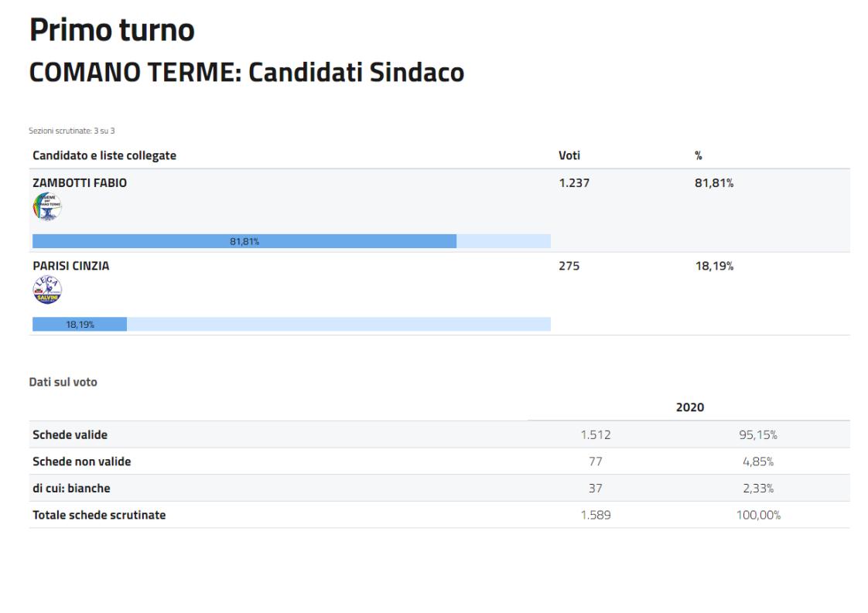The image size is (868, 613).
Task: Click the "Voti" column header
Action: 569,155
